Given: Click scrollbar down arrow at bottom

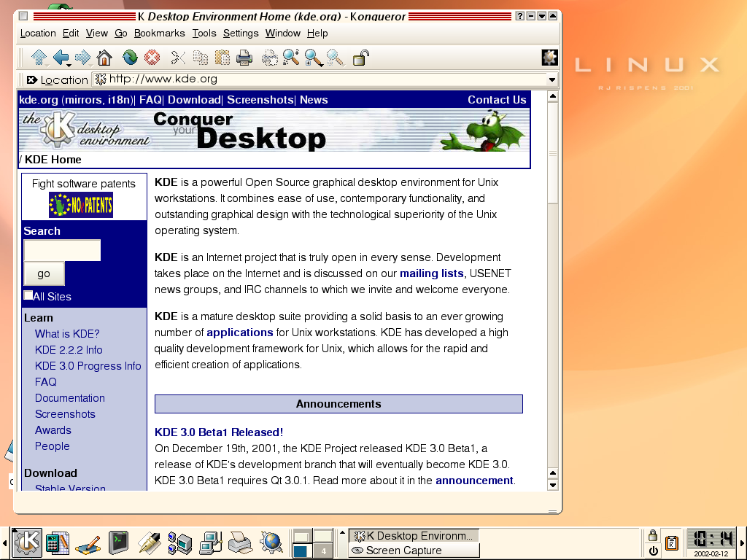Looking at the screenshot, I should coord(553,485).
